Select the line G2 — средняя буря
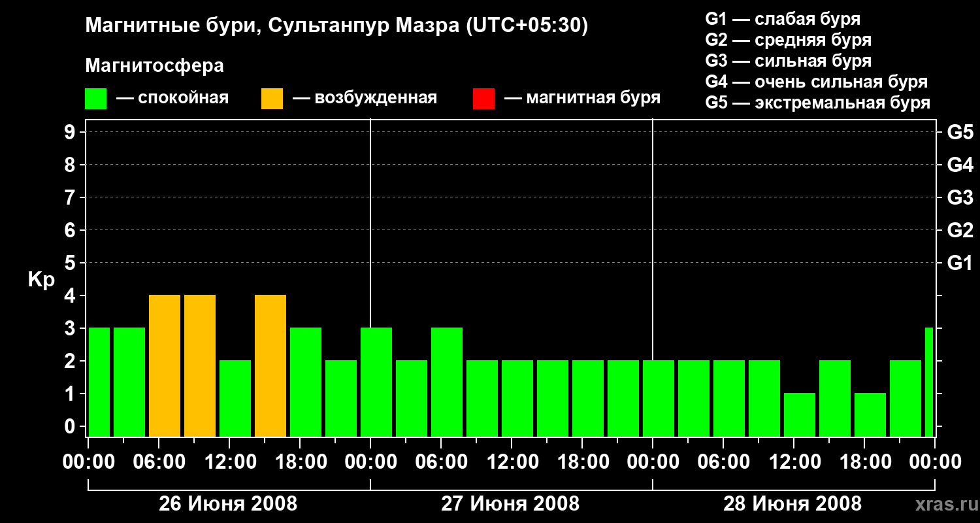Image resolution: width=980 pixels, height=523 pixels. click(x=789, y=40)
